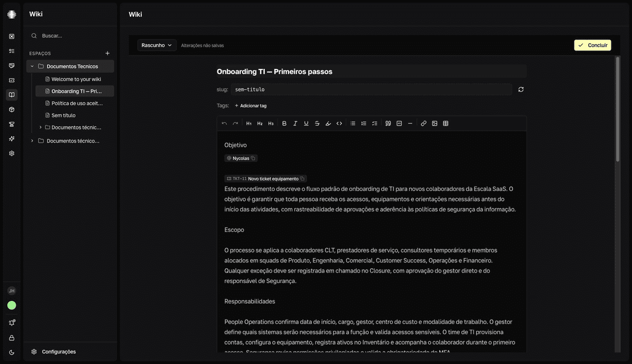
Task: Open the task list icon in the rail
Action: point(12,51)
